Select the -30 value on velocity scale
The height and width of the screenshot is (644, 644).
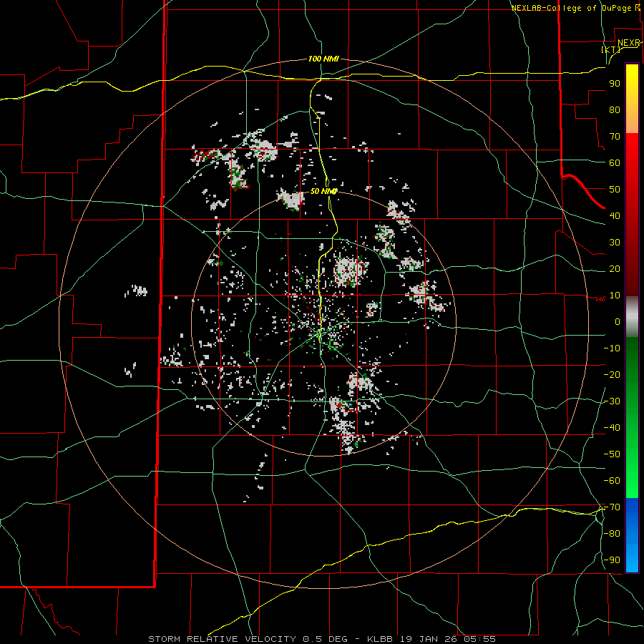point(612,401)
